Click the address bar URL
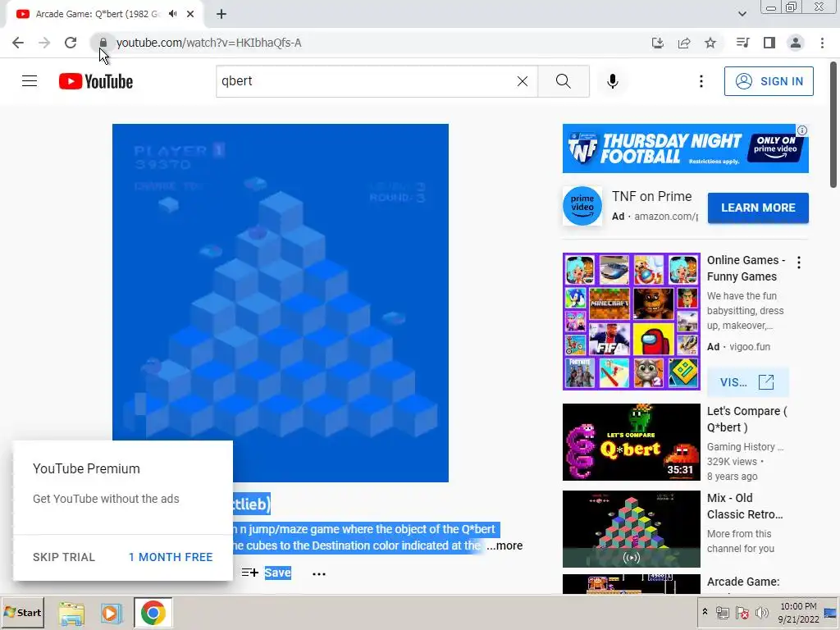The height and width of the screenshot is (630, 840). click(x=209, y=43)
